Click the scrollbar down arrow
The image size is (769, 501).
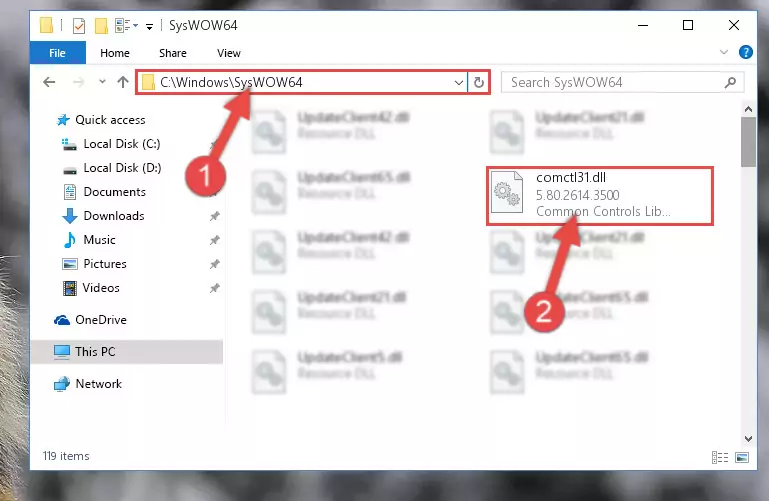pos(748,439)
